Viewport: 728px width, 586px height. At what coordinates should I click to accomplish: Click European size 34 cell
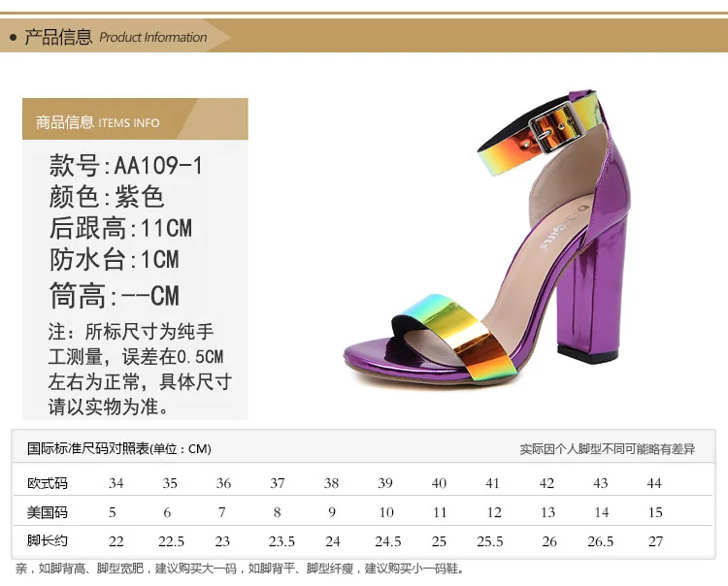(x=116, y=483)
